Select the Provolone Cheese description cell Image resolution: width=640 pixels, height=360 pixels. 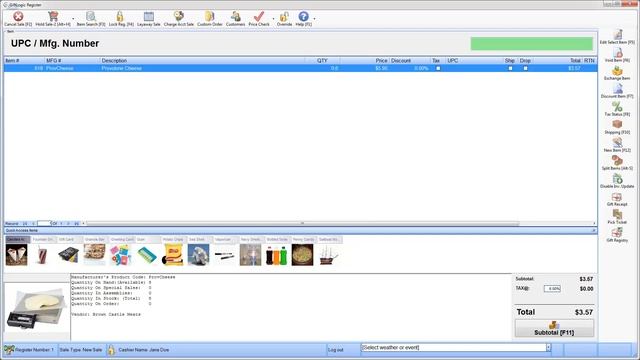click(x=202, y=68)
